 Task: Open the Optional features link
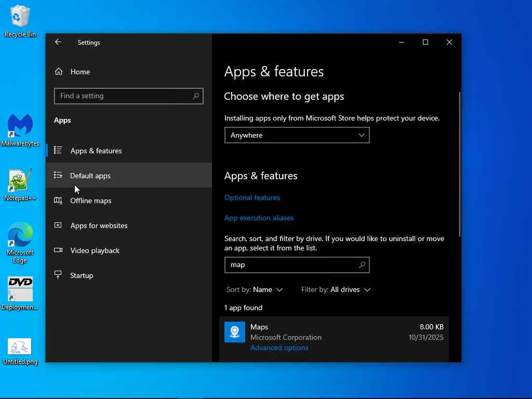click(x=252, y=197)
